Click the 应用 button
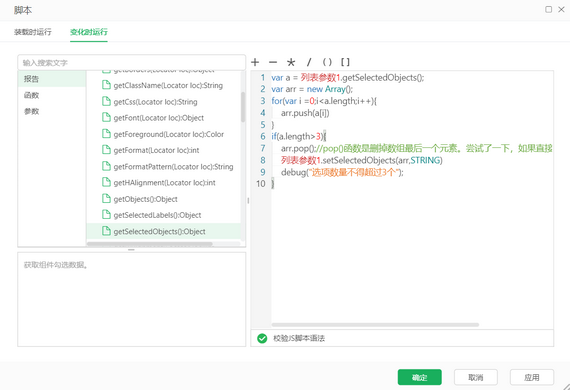 [532, 377]
